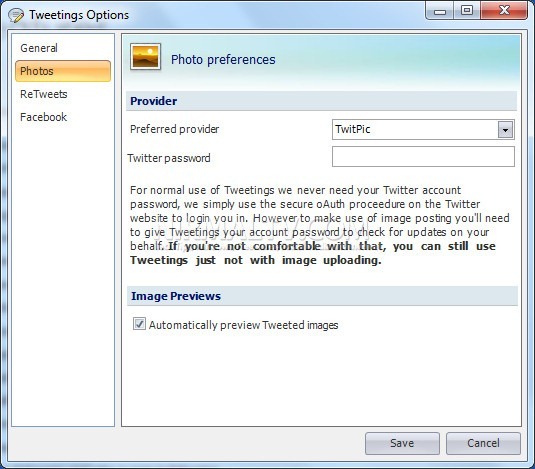
Task: Go to Facebook settings
Action: click(x=43, y=117)
